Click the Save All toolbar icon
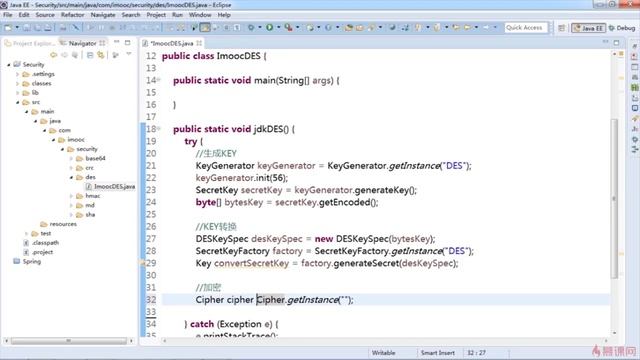This screenshot has width=640, height=360. [37, 27]
